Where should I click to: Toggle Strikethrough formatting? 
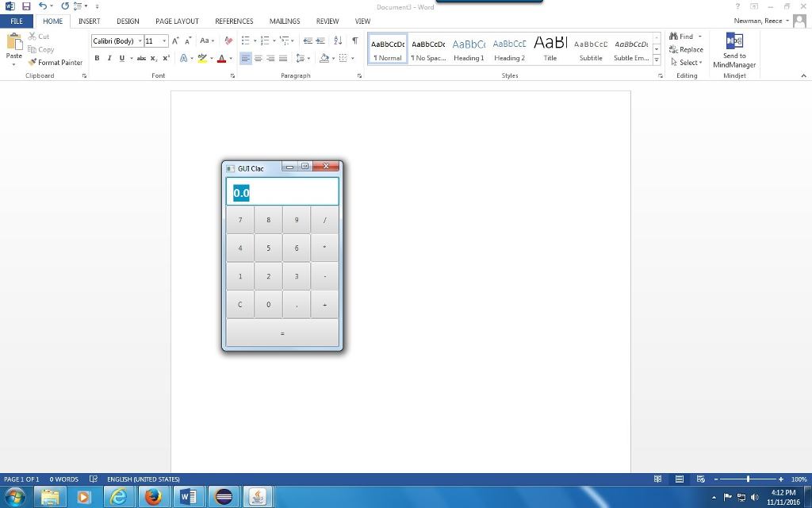(x=141, y=58)
